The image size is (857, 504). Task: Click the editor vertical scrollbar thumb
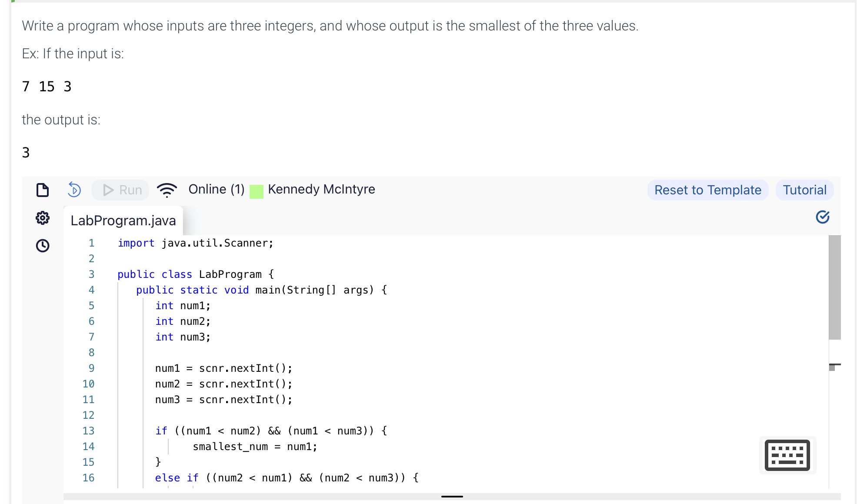point(834,287)
